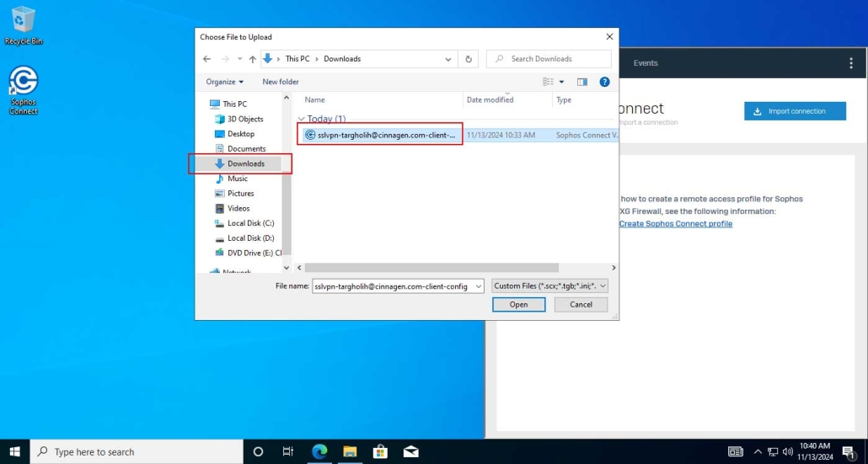The image size is (868, 464).
Task: Change view layout with the view icon
Action: pyautogui.click(x=548, y=82)
